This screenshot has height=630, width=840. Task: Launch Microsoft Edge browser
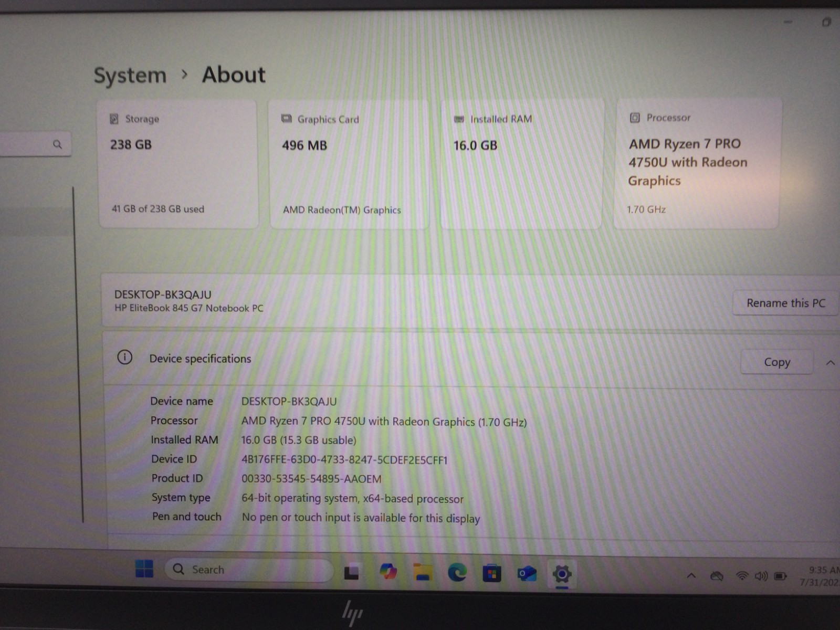(x=457, y=572)
